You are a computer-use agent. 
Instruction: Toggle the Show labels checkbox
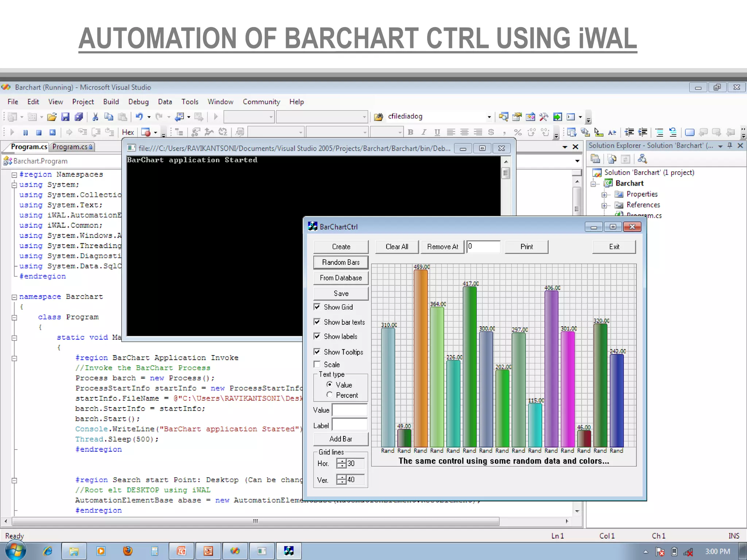click(317, 336)
